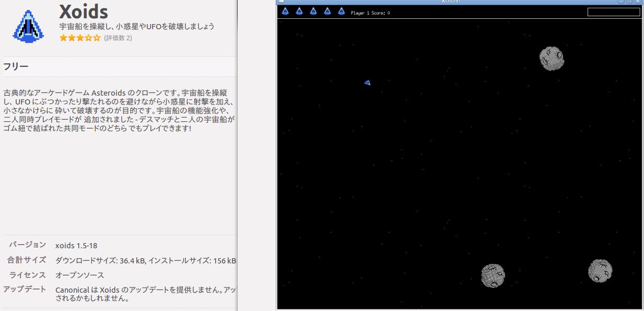Click the player spaceship in the game field
The width and height of the screenshot is (644, 311).
367,83
